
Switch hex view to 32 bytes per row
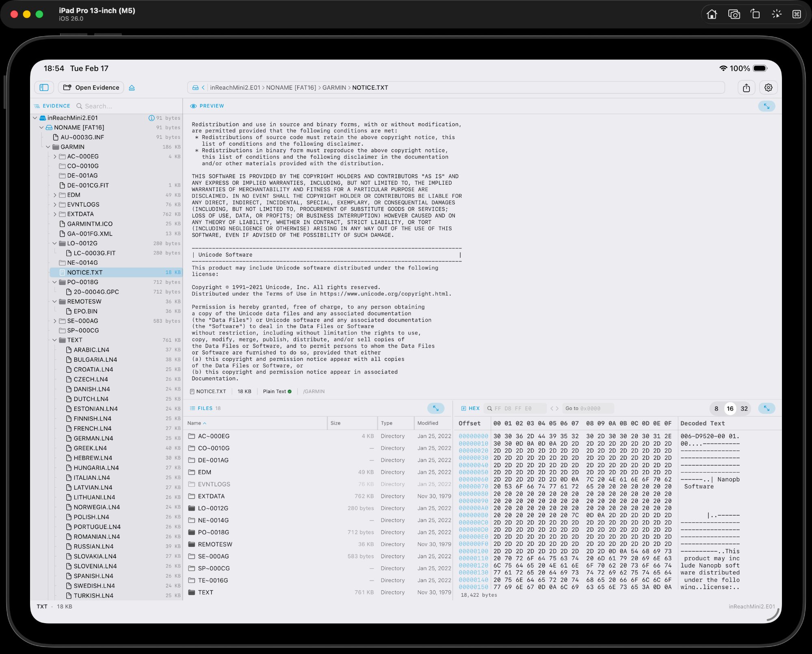point(744,409)
